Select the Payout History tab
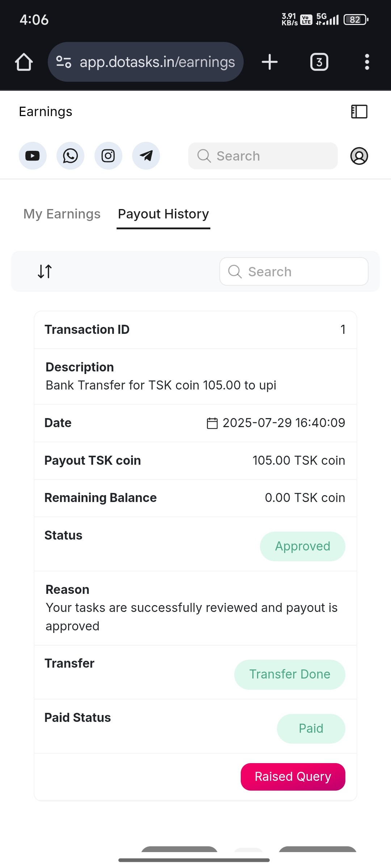The width and height of the screenshot is (391, 868). [163, 214]
